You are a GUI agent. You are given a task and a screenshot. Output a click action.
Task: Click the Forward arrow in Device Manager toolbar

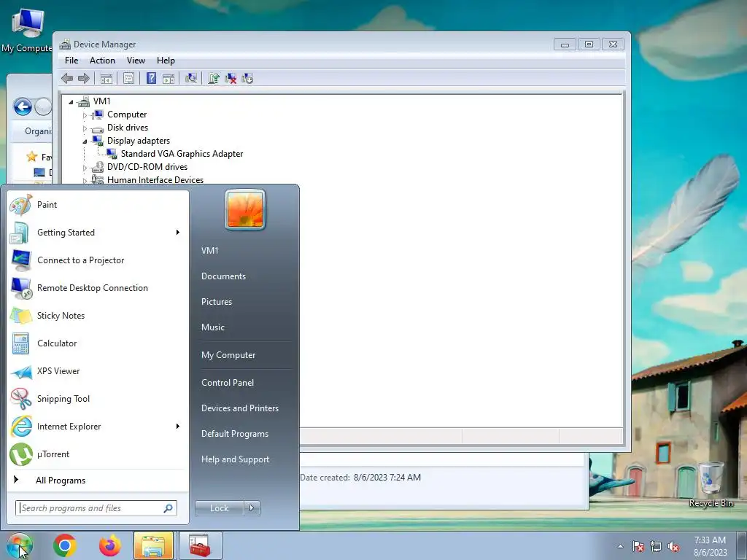tap(84, 79)
